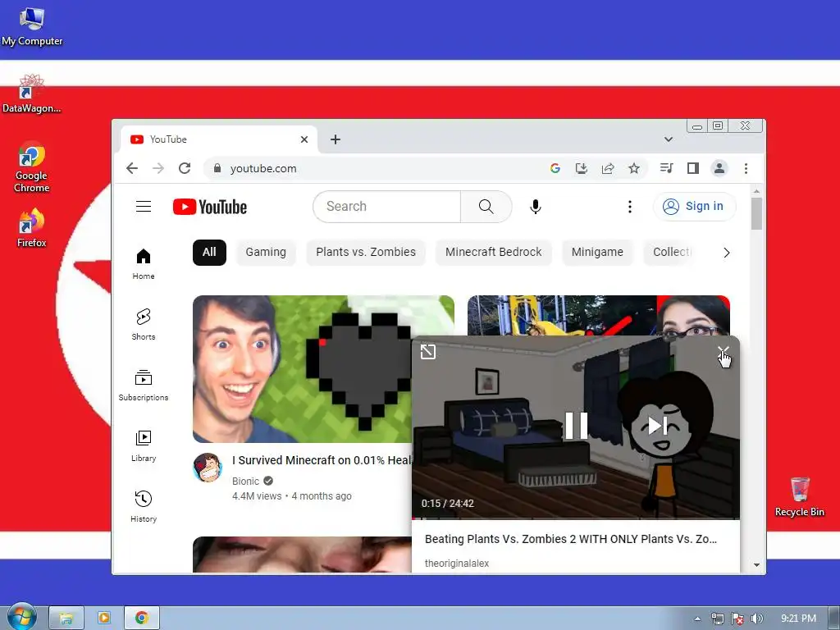Select the Google Chrome desktop shortcut
The image size is (840, 630).
31,167
